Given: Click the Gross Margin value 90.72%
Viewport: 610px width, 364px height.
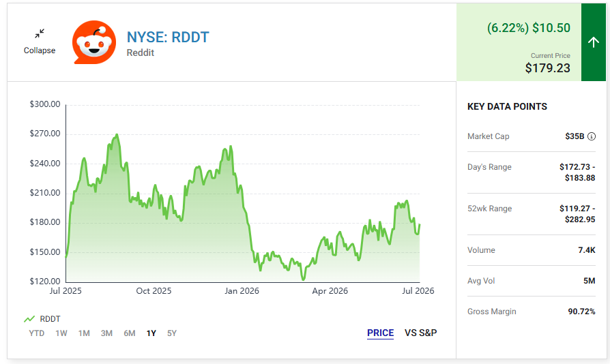Looking at the screenshot, I should pos(581,312).
